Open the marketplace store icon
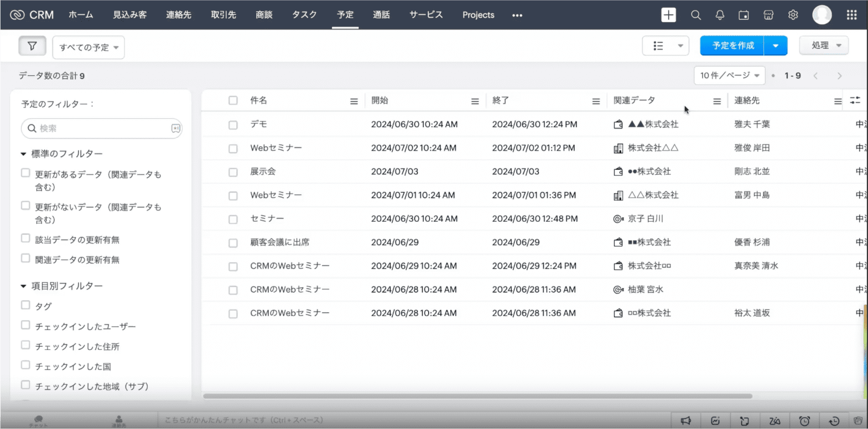The width and height of the screenshot is (868, 429). tap(768, 15)
